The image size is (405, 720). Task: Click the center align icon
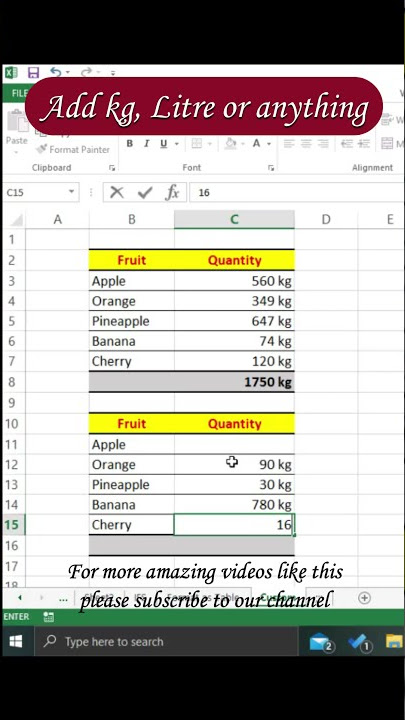pyautogui.click(x=306, y=144)
